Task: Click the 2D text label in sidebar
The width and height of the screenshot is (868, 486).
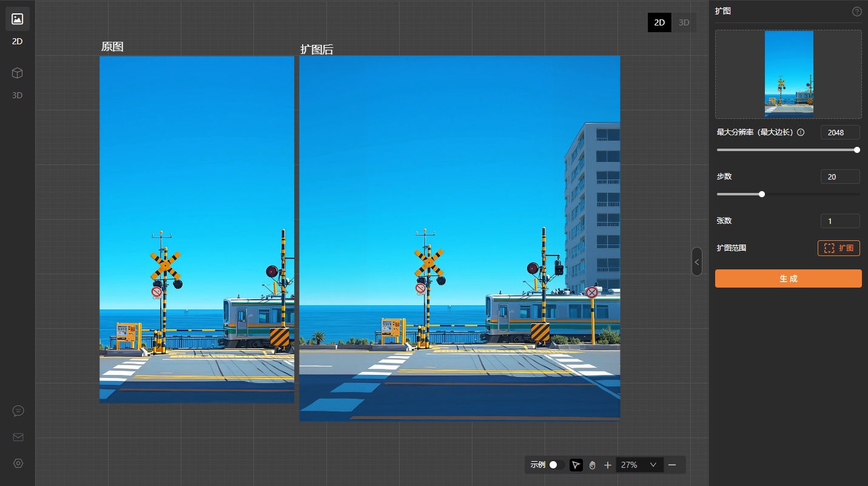Action: point(18,41)
